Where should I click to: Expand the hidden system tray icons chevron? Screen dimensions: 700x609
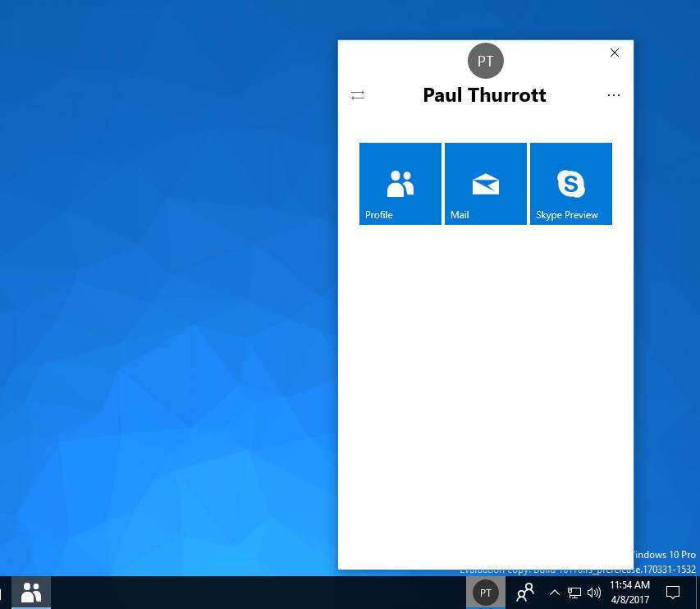[x=555, y=593]
